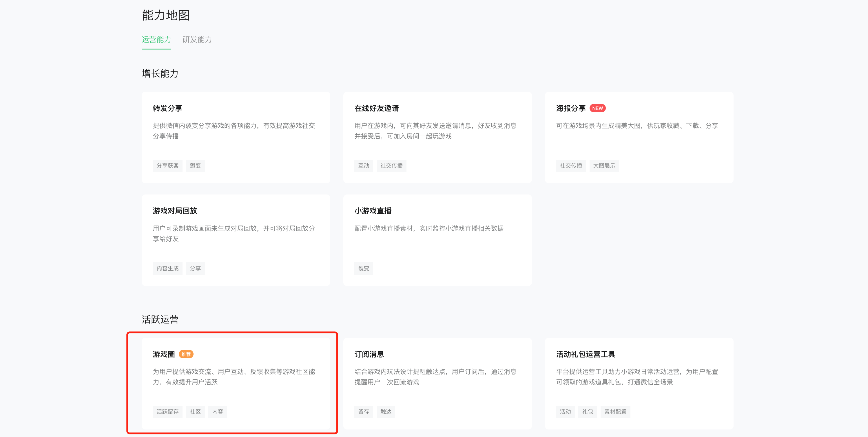Select the 素材配置 tag
The height and width of the screenshot is (437, 868).
(x=615, y=412)
